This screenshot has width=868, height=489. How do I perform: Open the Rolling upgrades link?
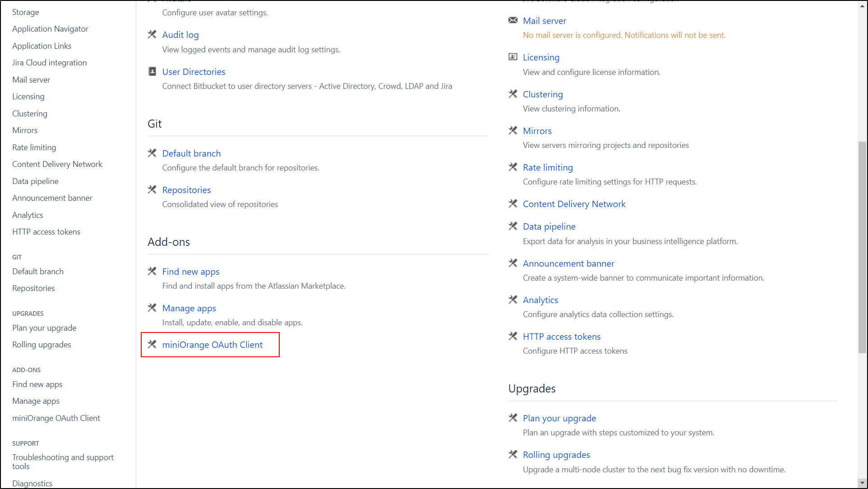coord(556,454)
